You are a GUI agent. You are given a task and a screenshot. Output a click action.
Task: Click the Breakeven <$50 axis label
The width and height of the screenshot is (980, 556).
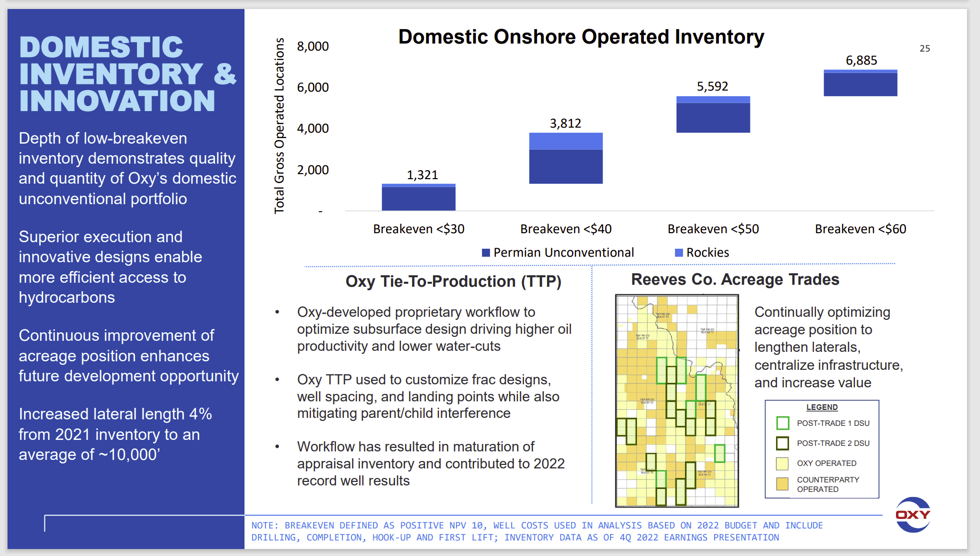(x=713, y=229)
